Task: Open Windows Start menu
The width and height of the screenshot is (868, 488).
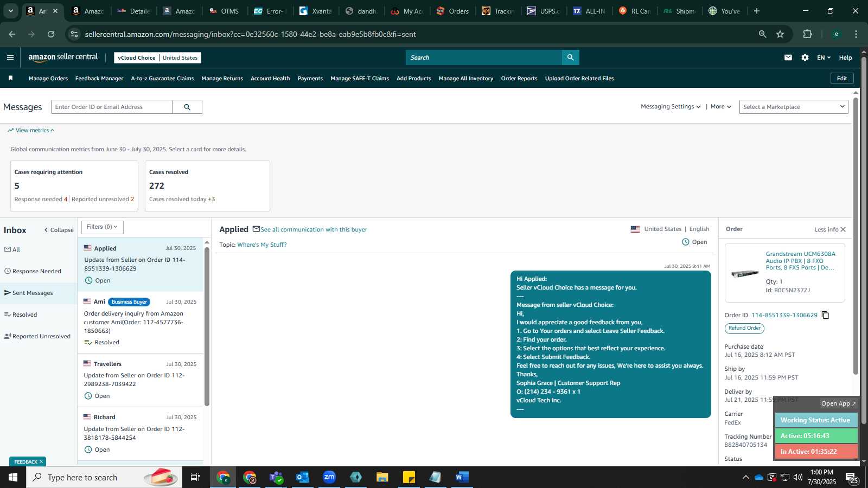Action: click(13, 477)
